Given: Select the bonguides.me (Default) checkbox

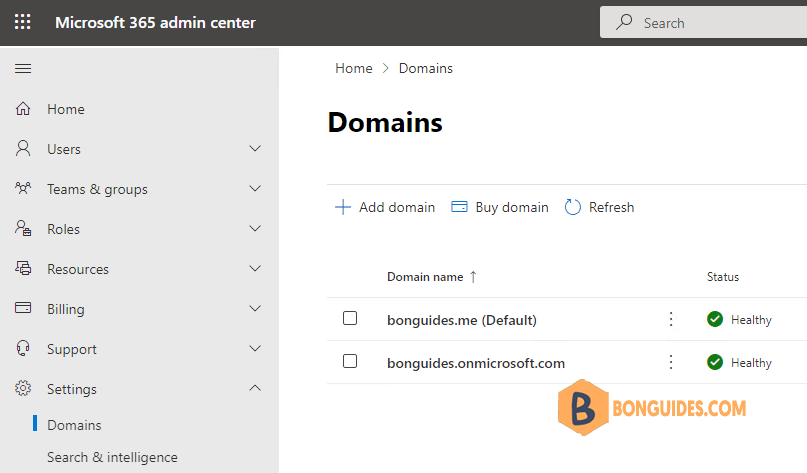Looking at the screenshot, I should pyautogui.click(x=350, y=318).
